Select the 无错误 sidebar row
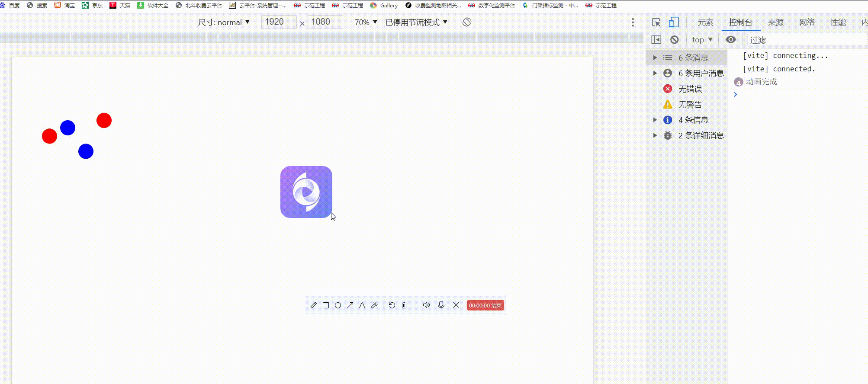868x384 pixels. pyautogui.click(x=686, y=89)
